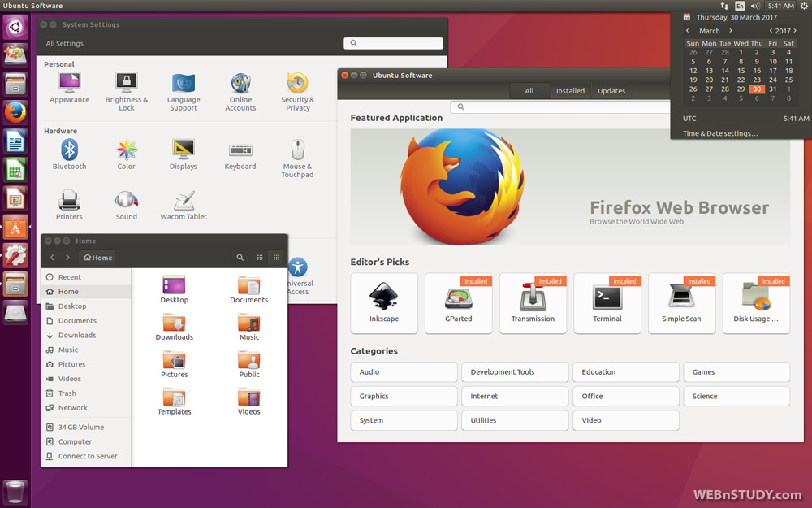
Task: Select Trash in Home sidebar
Action: [86, 393]
